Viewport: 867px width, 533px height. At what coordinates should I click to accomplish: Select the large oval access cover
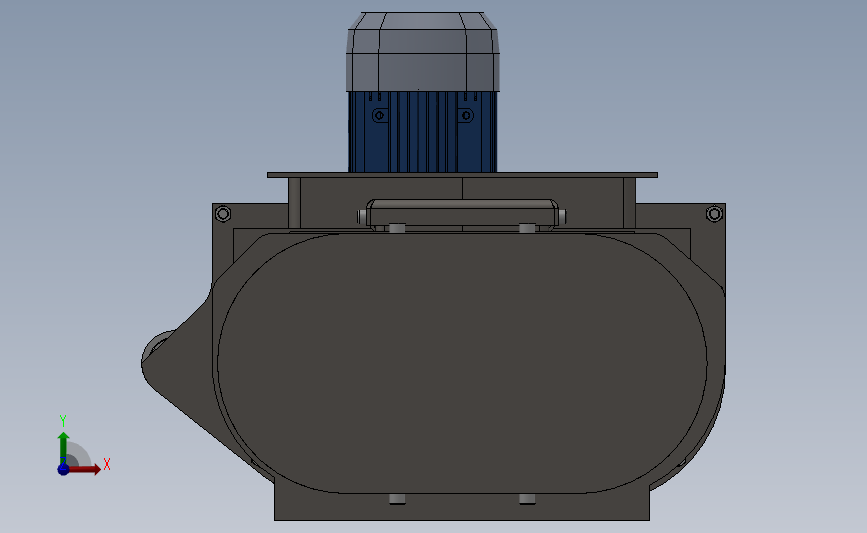[462, 363]
